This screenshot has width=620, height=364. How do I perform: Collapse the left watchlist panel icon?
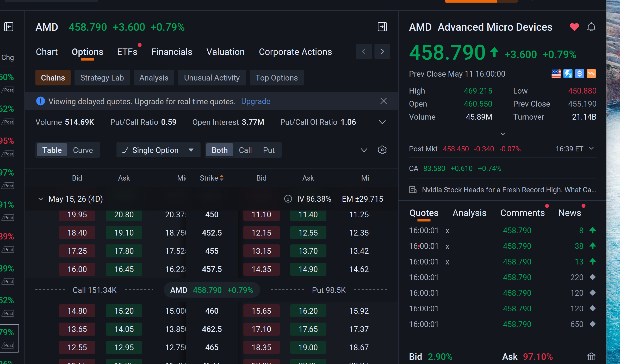(9, 27)
